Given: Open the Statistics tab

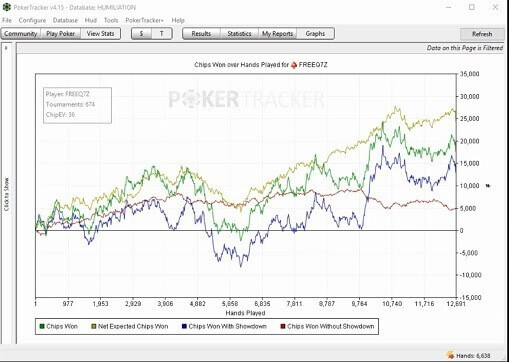Looking at the screenshot, I should coord(239,34).
